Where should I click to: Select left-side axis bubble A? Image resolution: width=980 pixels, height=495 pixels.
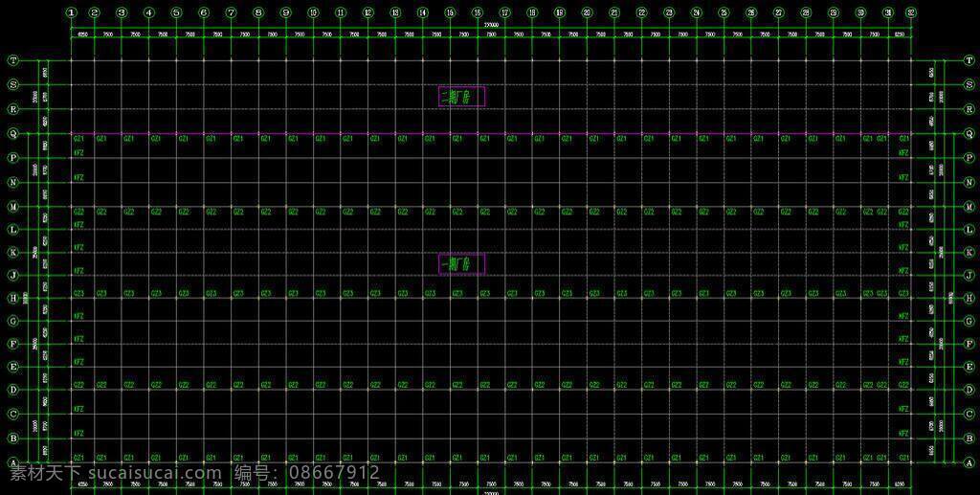coord(13,462)
